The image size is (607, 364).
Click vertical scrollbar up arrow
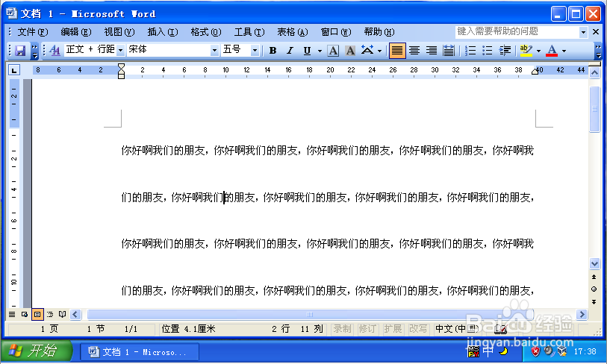[x=594, y=72]
